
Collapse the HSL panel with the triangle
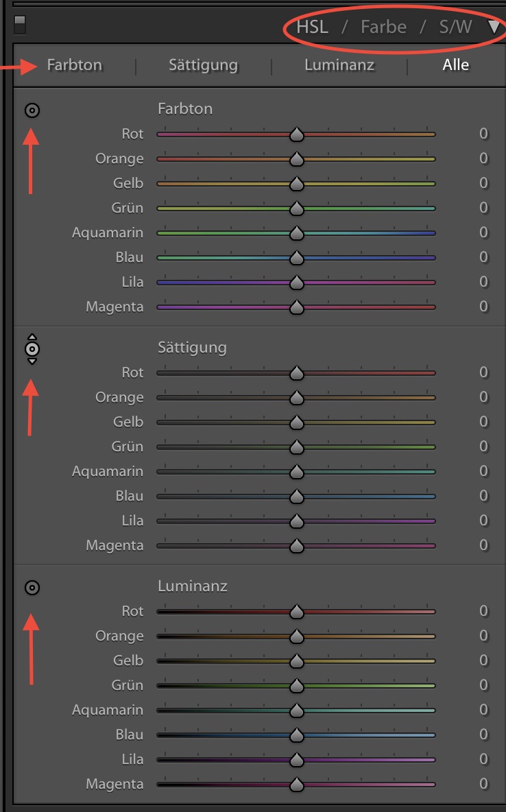coord(494,27)
